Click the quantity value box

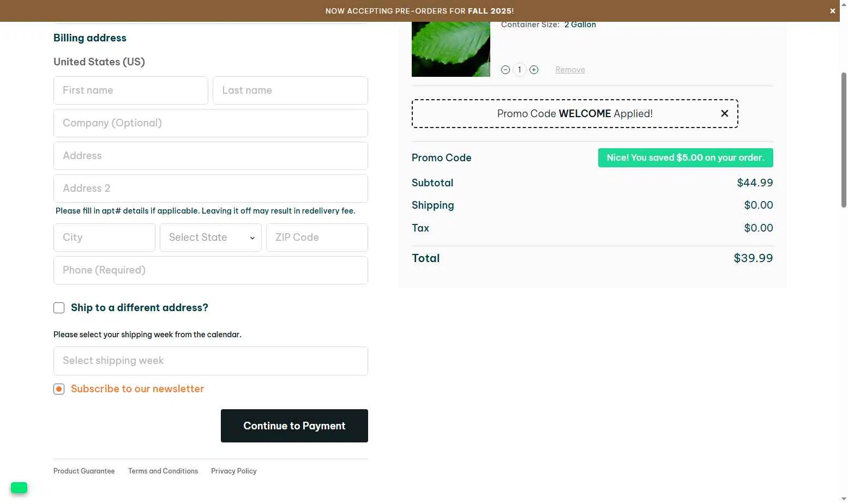click(x=520, y=70)
